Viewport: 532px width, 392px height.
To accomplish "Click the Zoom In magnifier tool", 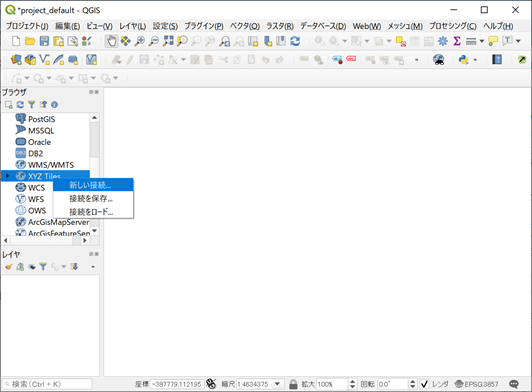I will 139,41.
